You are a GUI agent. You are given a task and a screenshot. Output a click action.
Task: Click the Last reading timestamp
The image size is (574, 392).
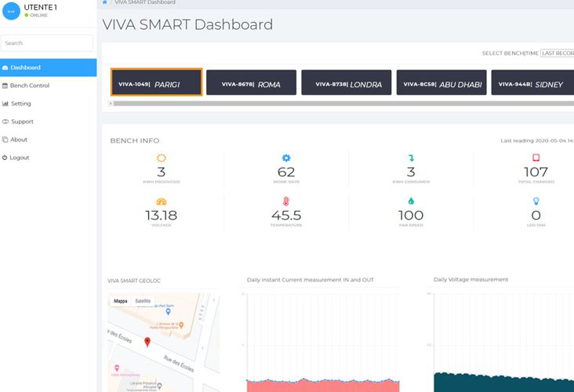pos(537,140)
